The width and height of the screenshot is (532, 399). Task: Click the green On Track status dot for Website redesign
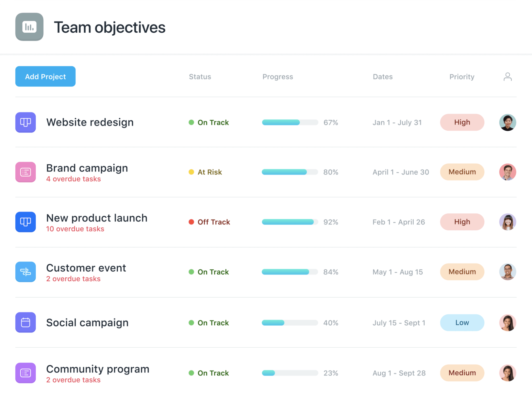(x=191, y=122)
